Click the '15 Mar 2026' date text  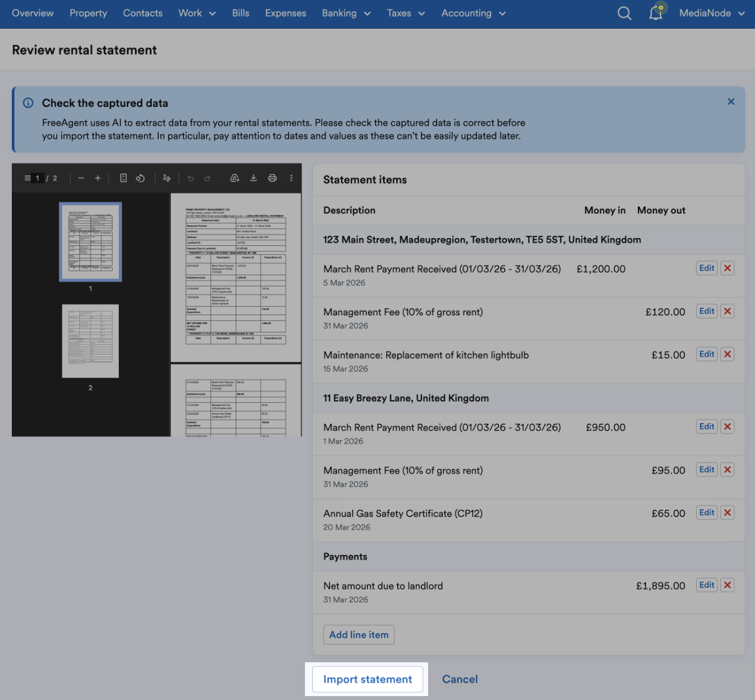pos(345,369)
